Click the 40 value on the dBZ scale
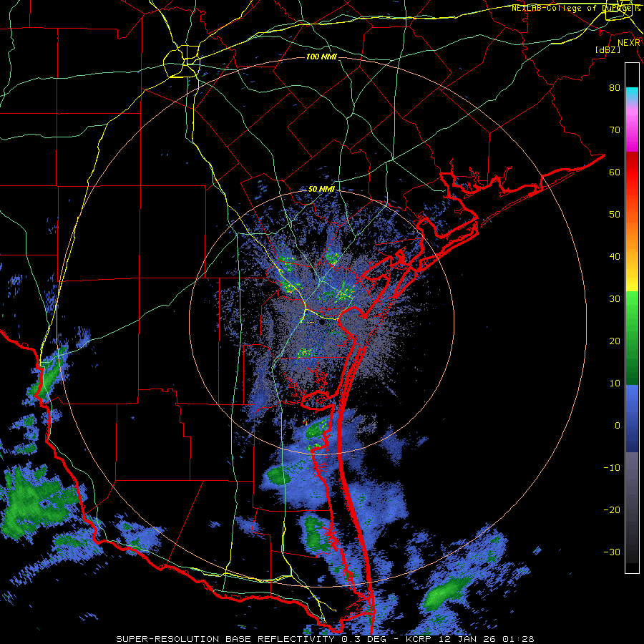 (x=615, y=257)
